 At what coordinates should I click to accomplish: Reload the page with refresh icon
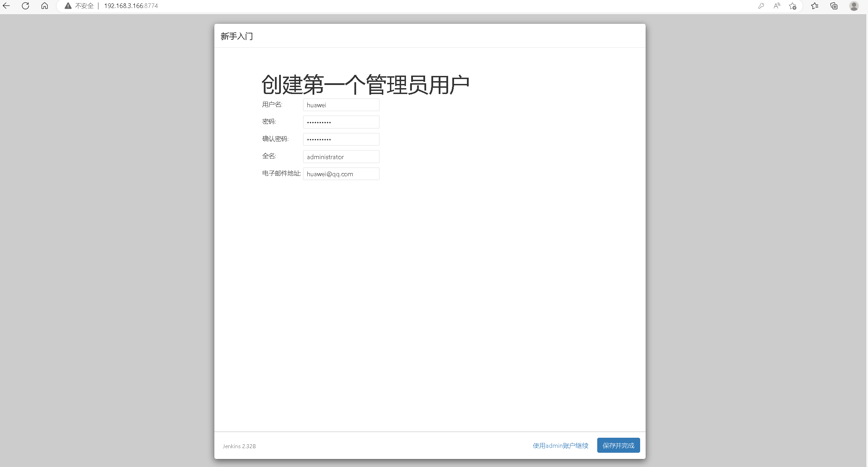25,6
